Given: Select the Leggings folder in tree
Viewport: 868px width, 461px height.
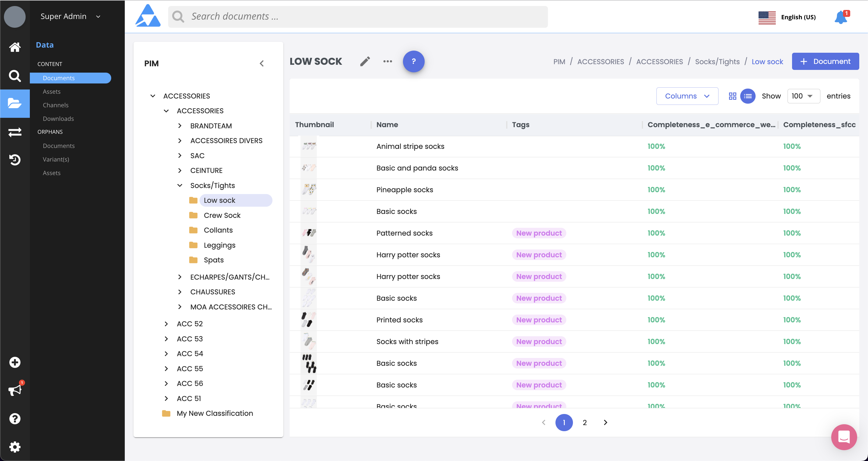Looking at the screenshot, I should pyautogui.click(x=219, y=245).
